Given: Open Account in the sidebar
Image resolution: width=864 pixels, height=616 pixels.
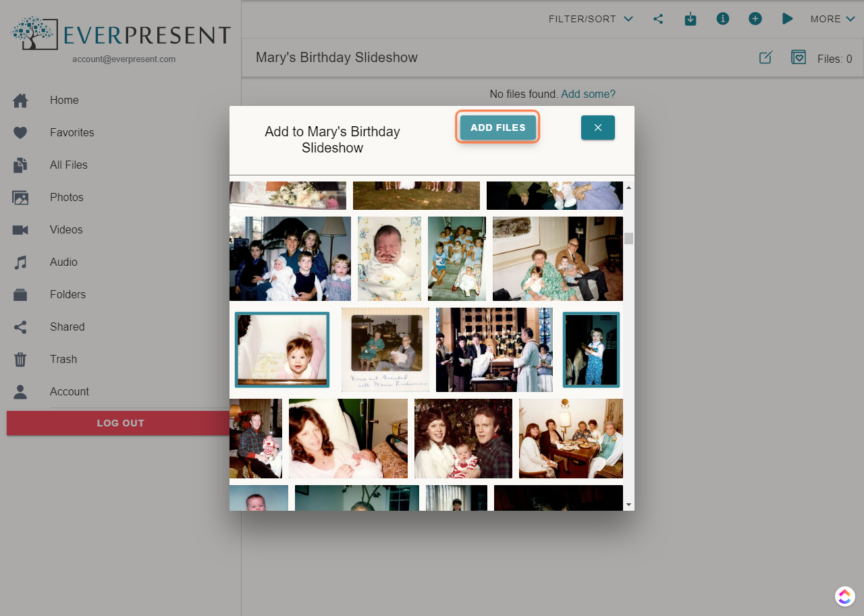Looking at the screenshot, I should coord(69,391).
